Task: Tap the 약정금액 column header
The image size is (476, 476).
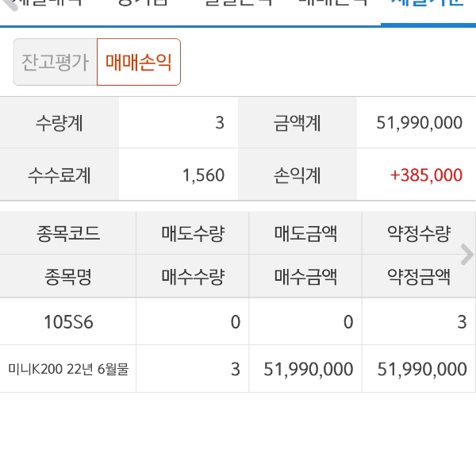Action: tap(418, 277)
